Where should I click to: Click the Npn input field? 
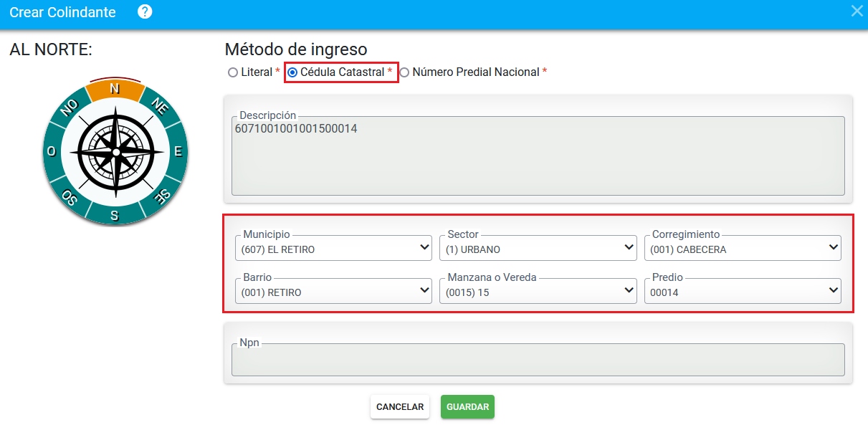coord(538,360)
